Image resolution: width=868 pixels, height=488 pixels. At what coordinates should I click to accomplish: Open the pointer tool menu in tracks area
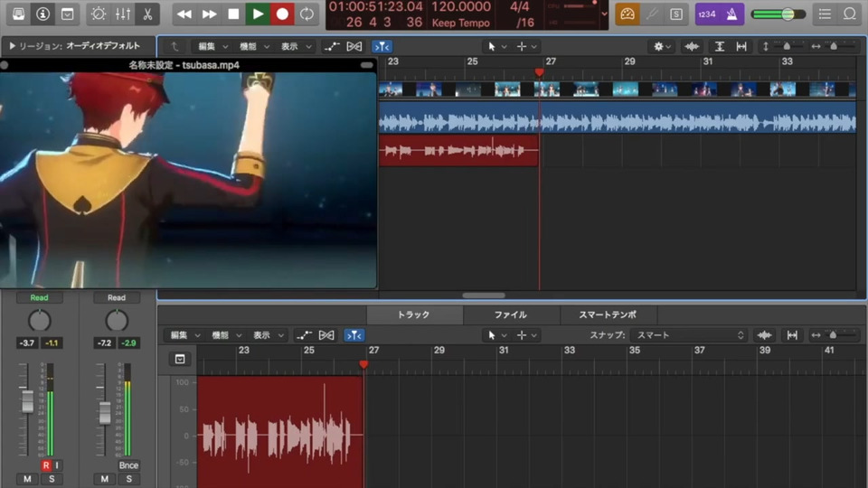coord(497,46)
